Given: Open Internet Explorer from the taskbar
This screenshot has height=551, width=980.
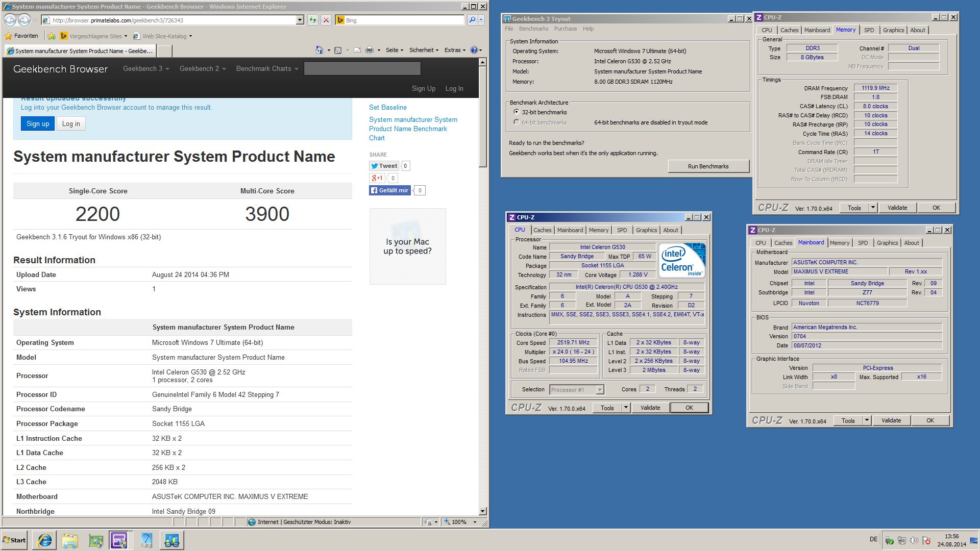Looking at the screenshot, I should pos(44,540).
